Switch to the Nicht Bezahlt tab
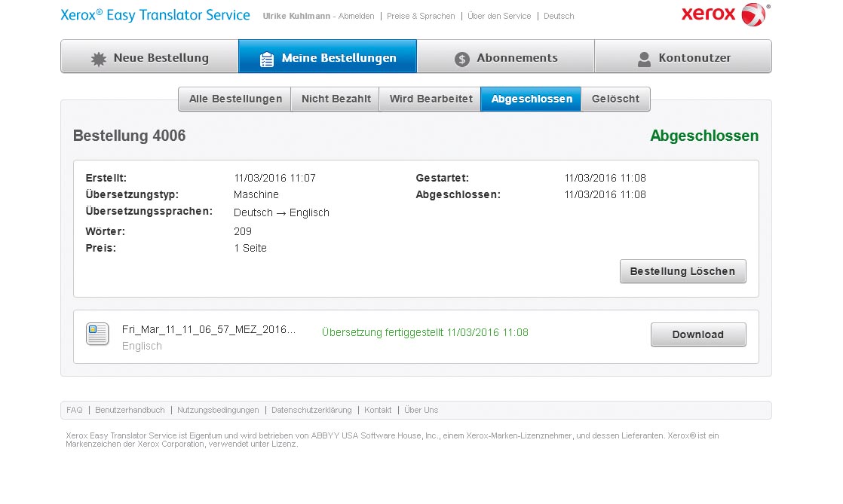 pos(336,99)
